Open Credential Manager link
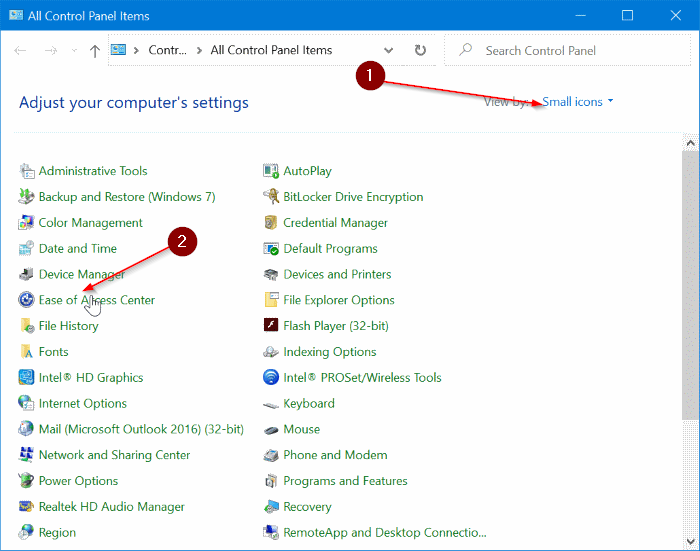 pos(335,223)
